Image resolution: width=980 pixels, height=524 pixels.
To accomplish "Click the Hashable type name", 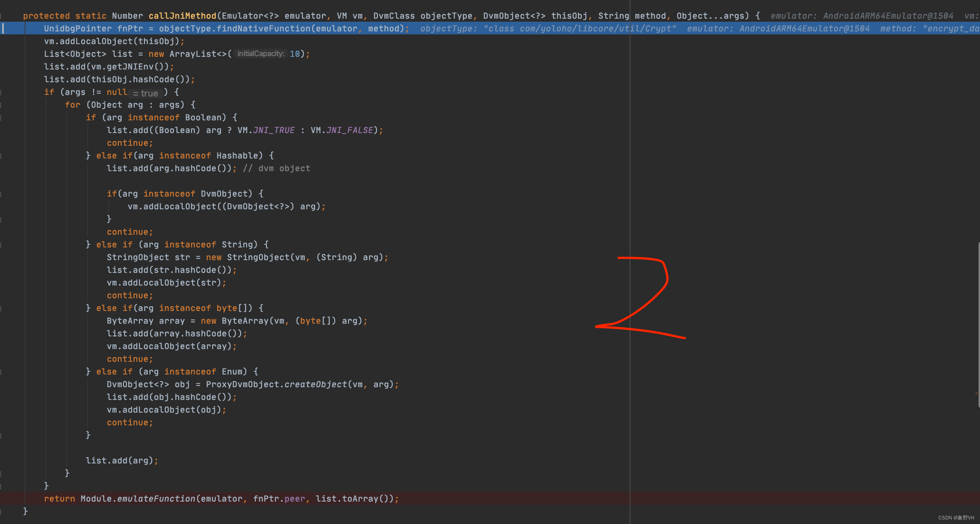I will [x=237, y=155].
